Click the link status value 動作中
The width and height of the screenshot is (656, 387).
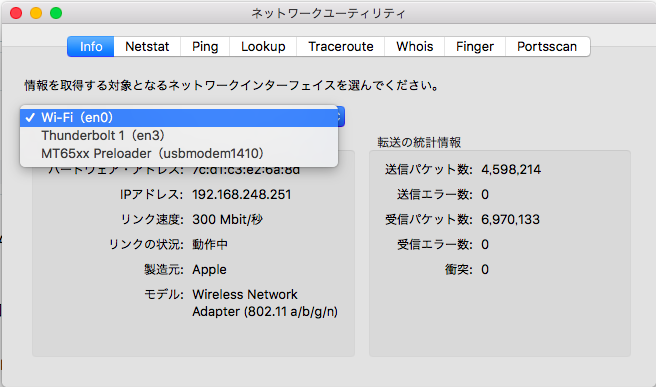pos(210,244)
